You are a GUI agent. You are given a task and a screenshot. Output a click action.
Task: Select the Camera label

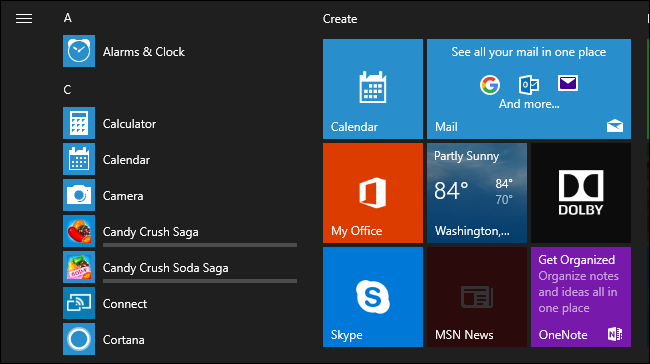click(x=123, y=196)
